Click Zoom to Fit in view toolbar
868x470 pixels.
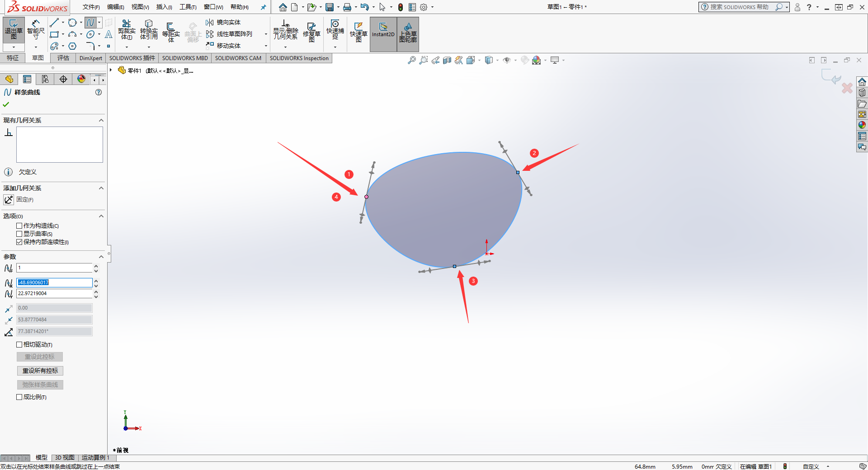[411, 60]
